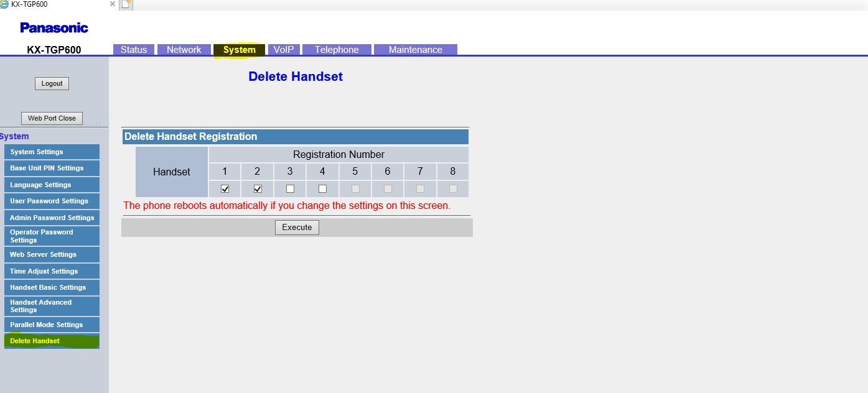Open the Network tab
868x393 pixels.
pos(184,49)
